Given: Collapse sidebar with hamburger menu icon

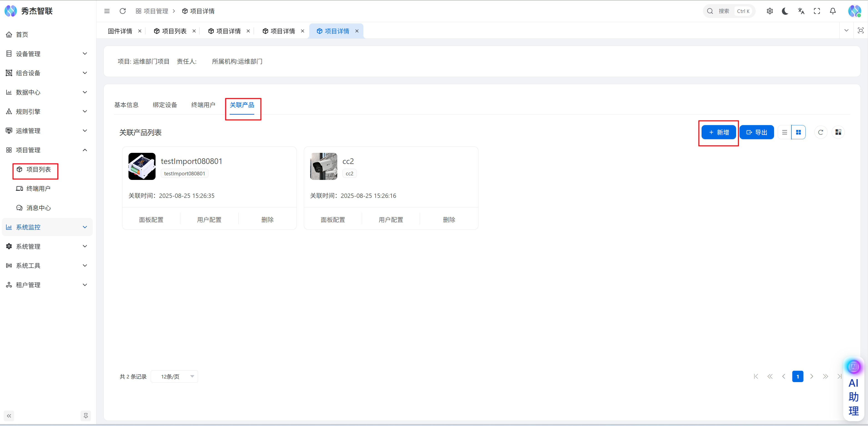Looking at the screenshot, I should (x=107, y=11).
